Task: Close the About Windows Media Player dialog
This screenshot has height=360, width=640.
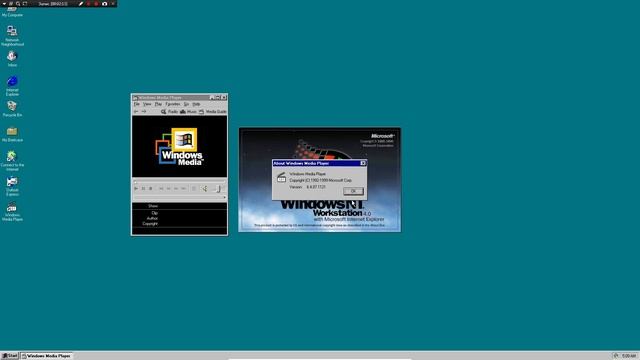Action: point(363,163)
